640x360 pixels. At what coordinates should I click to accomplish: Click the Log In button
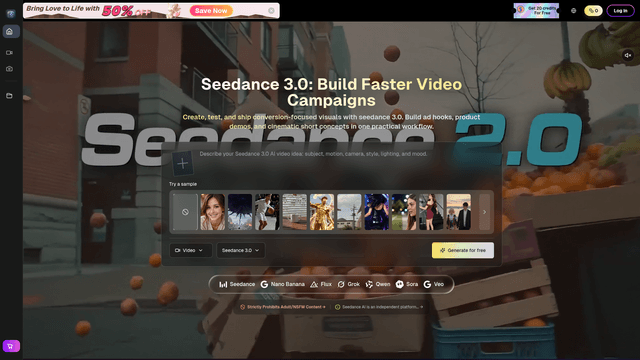coord(620,11)
